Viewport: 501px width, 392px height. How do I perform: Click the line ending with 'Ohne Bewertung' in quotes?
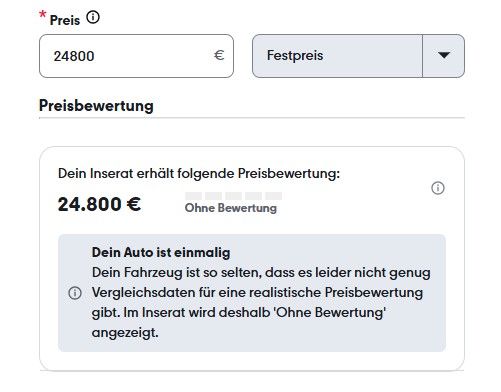click(x=239, y=313)
